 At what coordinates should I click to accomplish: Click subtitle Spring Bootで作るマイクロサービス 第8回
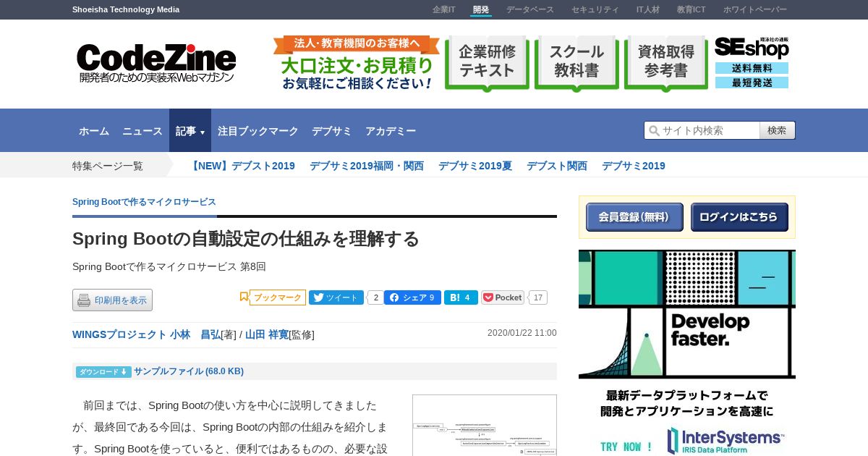pyautogui.click(x=169, y=266)
